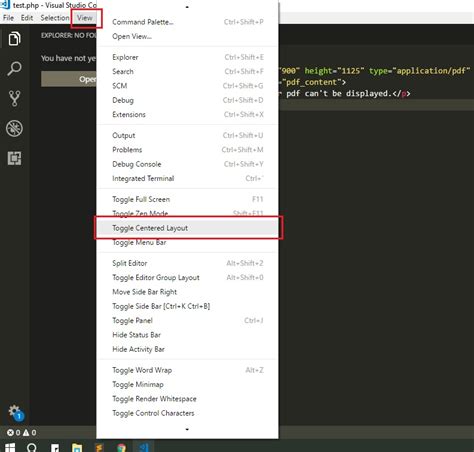Click the "pdf_content" code text
The height and width of the screenshot is (452, 474).
pos(312,82)
